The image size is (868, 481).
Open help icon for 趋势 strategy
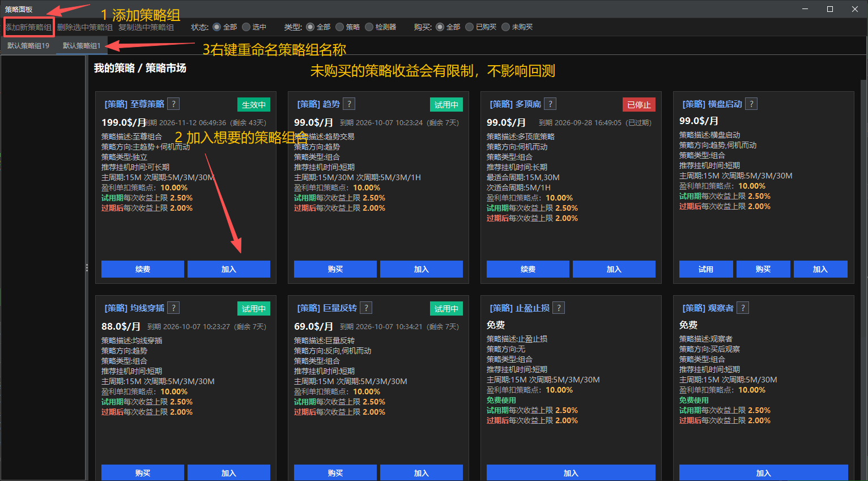tap(350, 104)
